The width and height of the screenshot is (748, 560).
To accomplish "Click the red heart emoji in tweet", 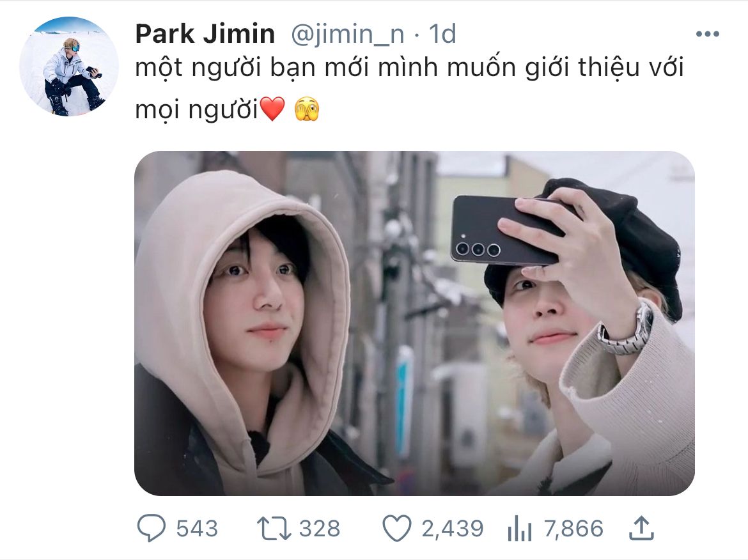I will (272, 109).
